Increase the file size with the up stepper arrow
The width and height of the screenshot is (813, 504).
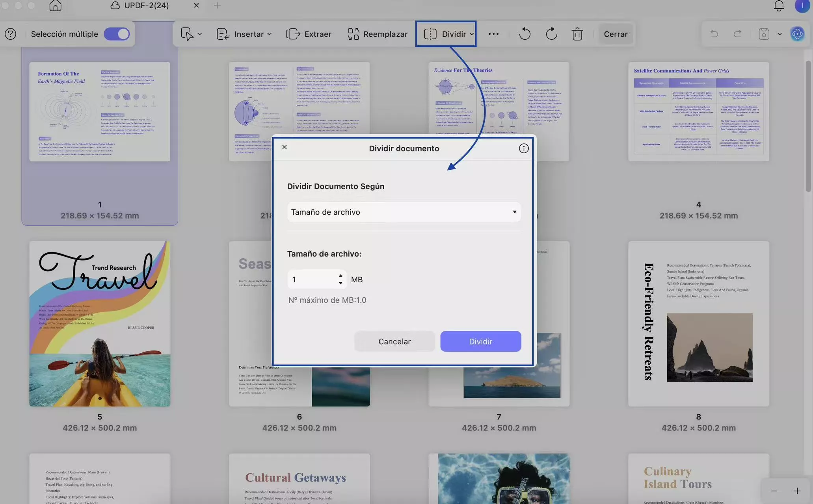point(340,276)
